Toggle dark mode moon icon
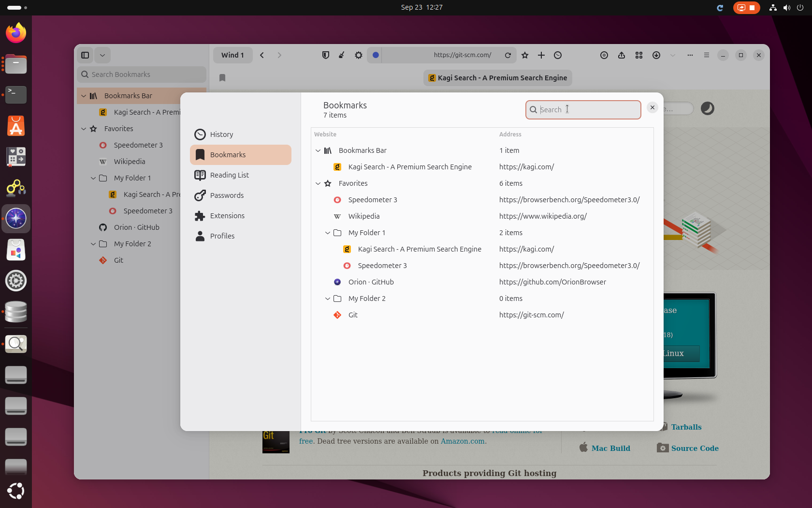 coord(707,108)
